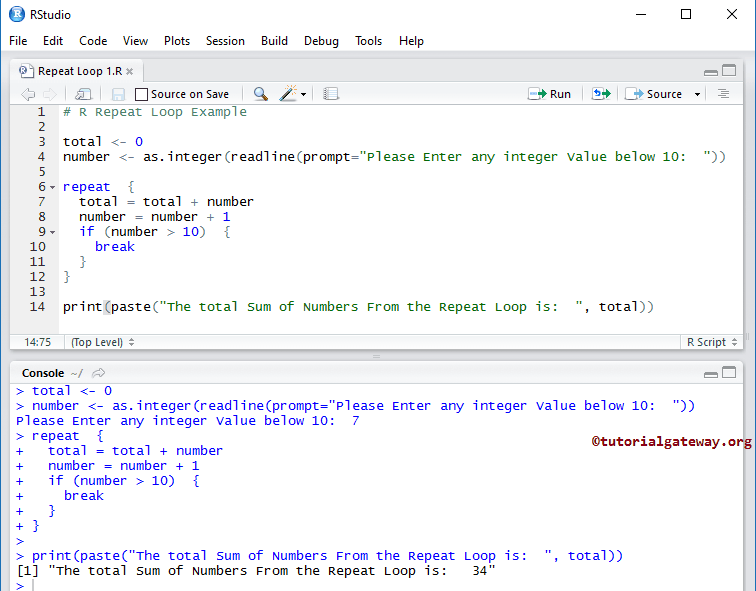Open the (Top Level) scope dropdown
Image resolution: width=756 pixels, height=591 pixels.
pyautogui.click(x=101, y=342)
